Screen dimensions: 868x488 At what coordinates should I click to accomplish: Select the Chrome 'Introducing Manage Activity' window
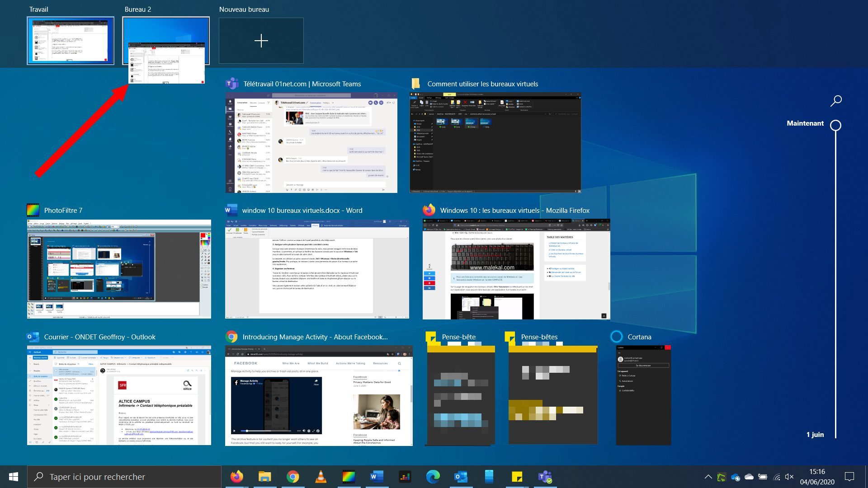tap(319, 396)
